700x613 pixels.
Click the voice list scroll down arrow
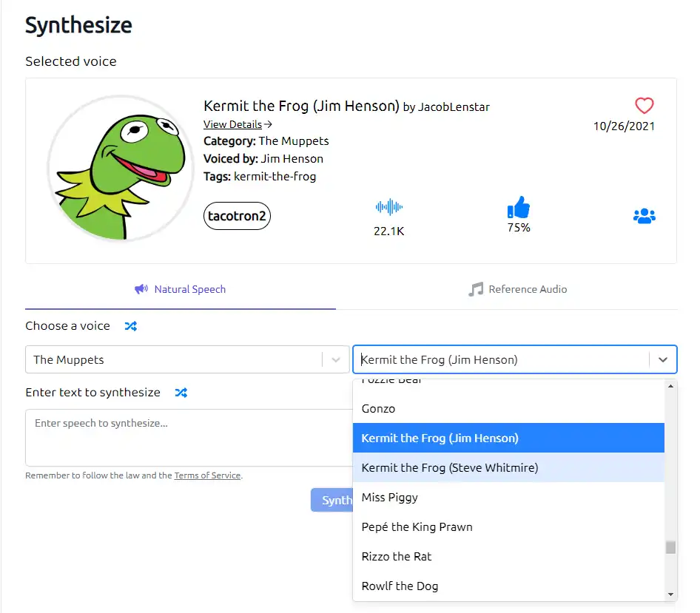tap(670, 595)
